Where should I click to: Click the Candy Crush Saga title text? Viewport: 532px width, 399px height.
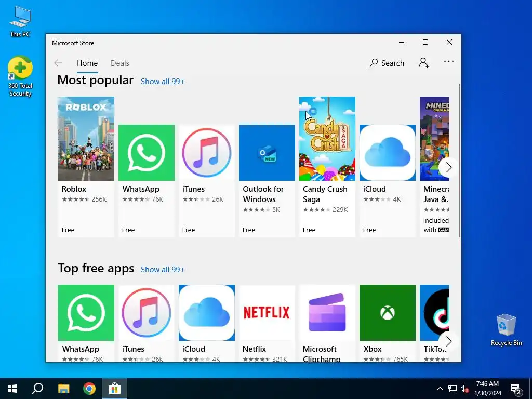click(325, 194)
